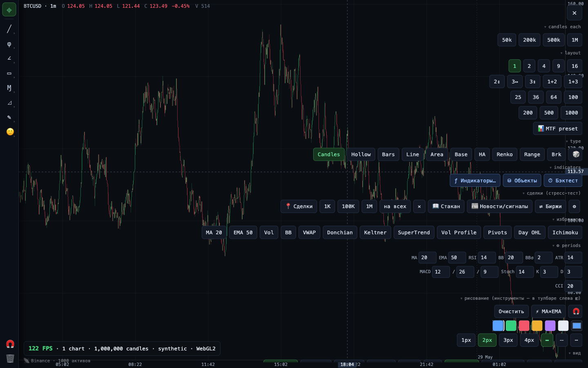Image resolution: width=588 pixels, height=368 pixels.
Task: Toggle the Ichimoku indicator
Action: click(x=565, y=232)
